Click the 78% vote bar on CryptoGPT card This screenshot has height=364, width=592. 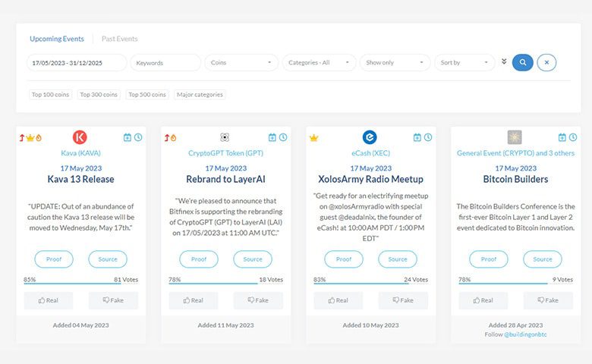pos(225,284)
